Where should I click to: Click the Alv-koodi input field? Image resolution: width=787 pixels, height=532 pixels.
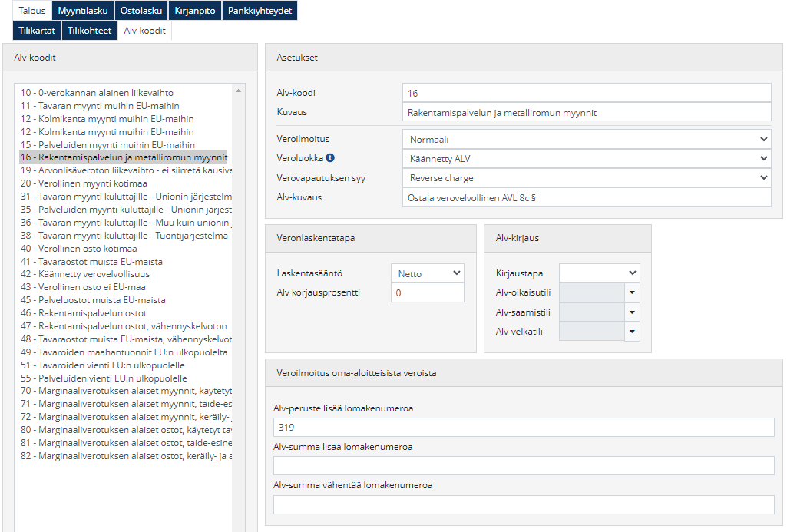tap(586, 93)
